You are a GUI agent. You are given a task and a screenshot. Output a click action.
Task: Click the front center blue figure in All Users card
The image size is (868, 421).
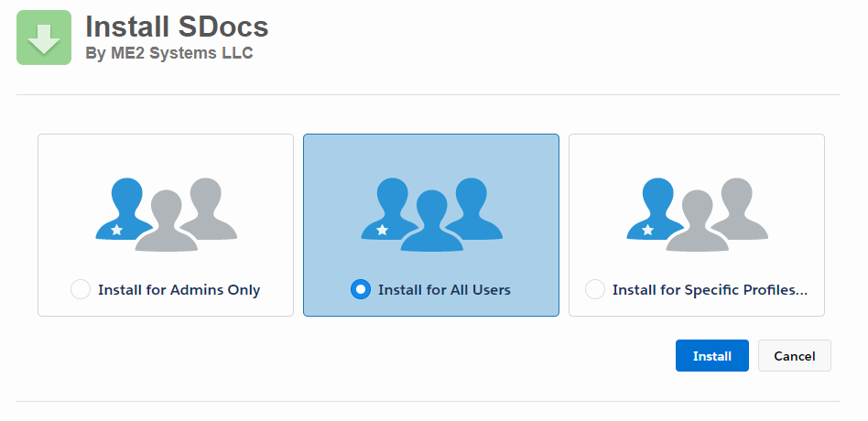pyautogui.click(x=432, y=221)
